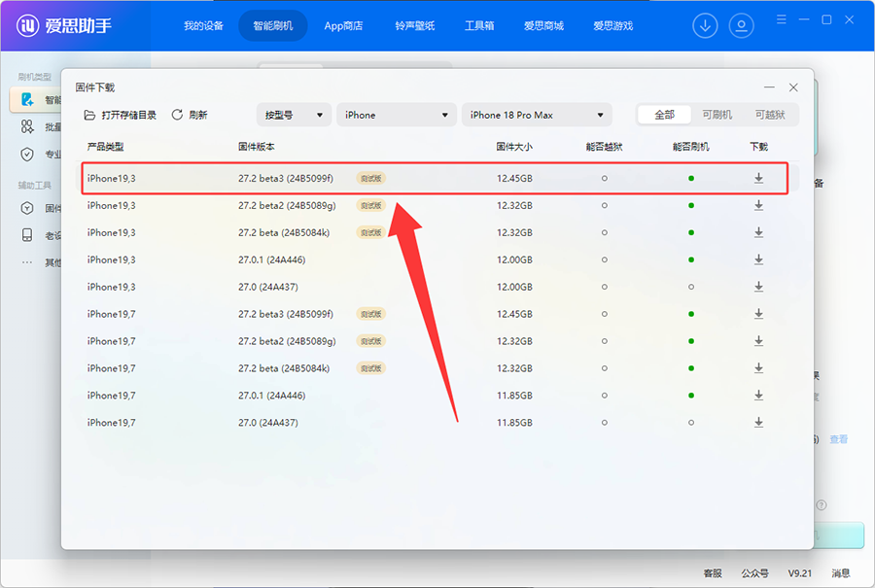Screen dimensions: 875x588
Task: Select the old device phone sidebar icon
Action: (27, 235)
